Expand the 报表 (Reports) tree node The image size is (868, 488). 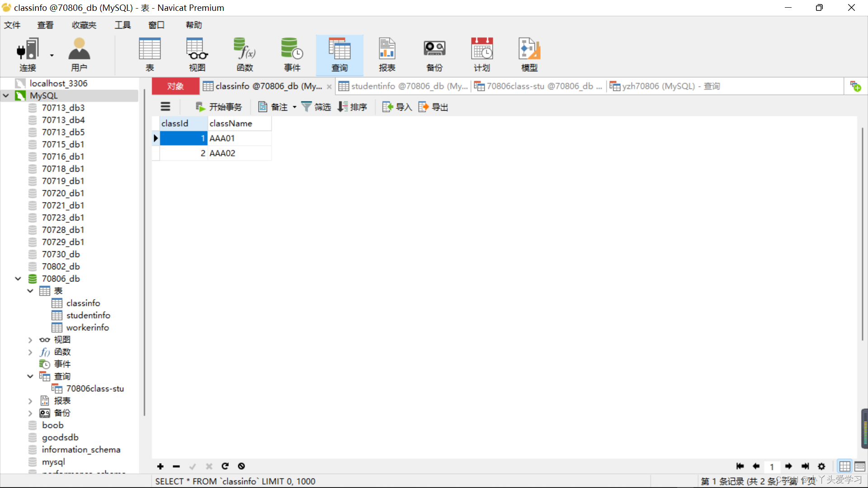(x=30, y=401)
